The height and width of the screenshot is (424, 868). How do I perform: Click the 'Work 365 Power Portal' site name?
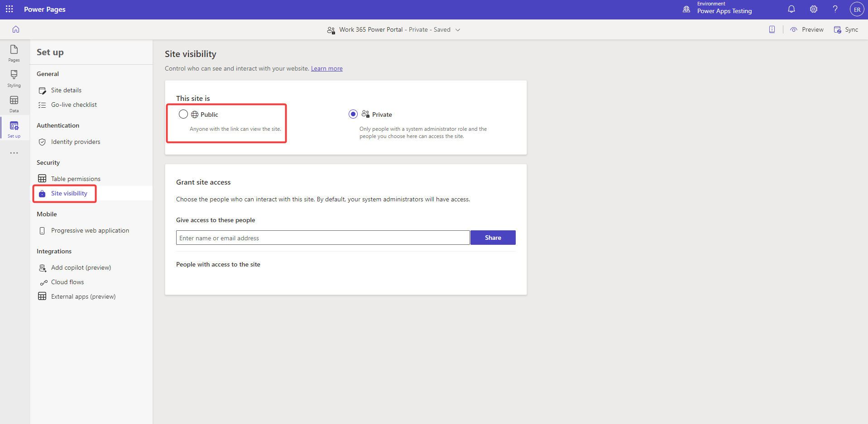pos(371,29)
